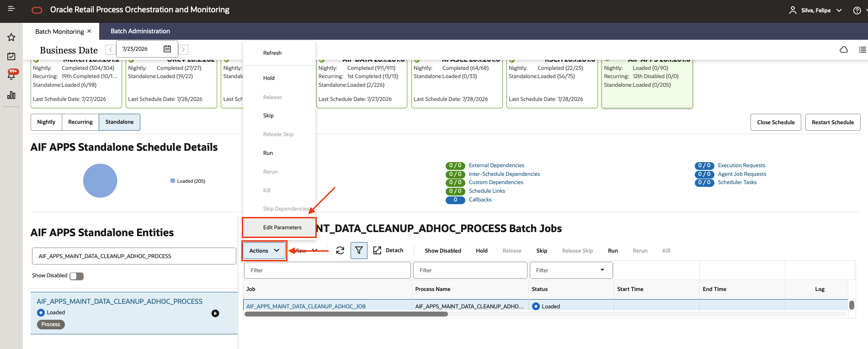Select the Nightly schedule tab
868x349 pixels.
[x=46, y=122]
